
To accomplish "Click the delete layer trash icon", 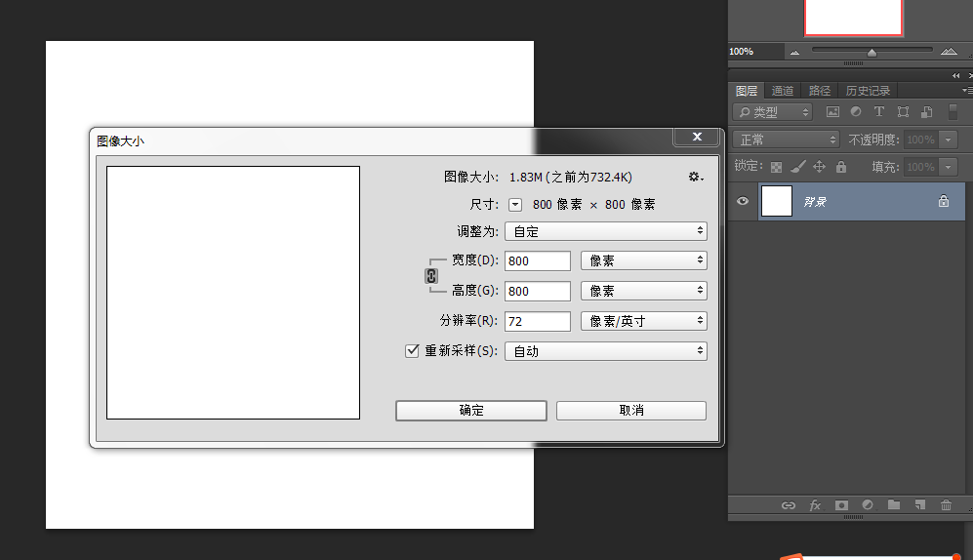I will point(946,505).
